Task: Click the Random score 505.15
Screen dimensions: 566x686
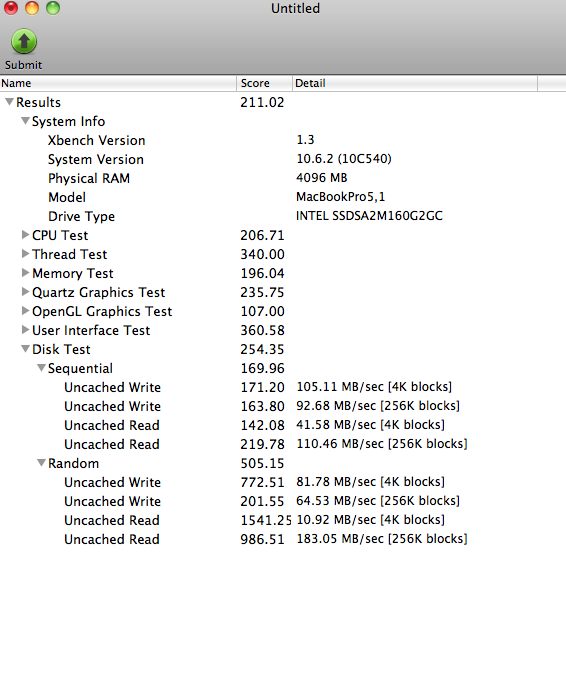Action: click(x=262, y=463)
